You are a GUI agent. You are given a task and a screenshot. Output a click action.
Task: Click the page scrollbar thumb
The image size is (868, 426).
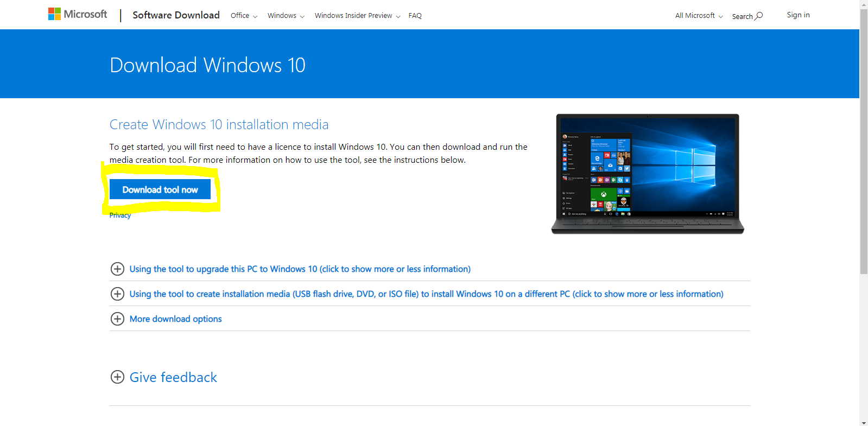coord(864,141)
